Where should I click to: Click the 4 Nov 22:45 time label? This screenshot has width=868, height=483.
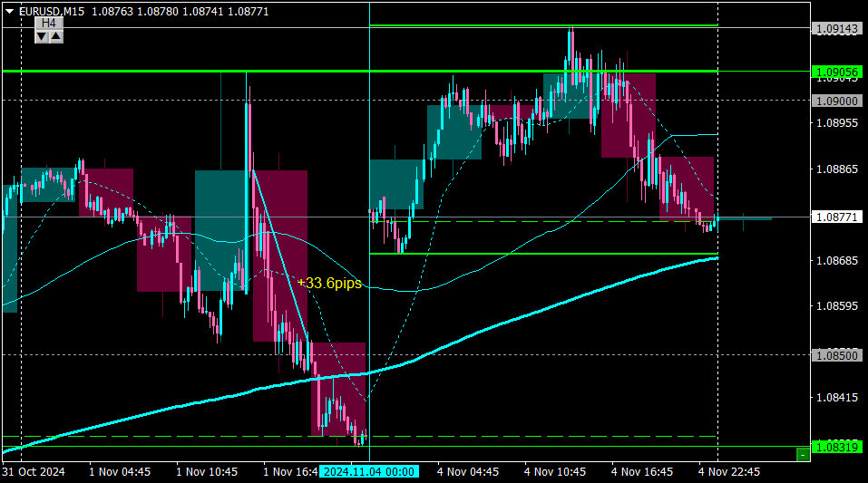click(x=729, y=472)
